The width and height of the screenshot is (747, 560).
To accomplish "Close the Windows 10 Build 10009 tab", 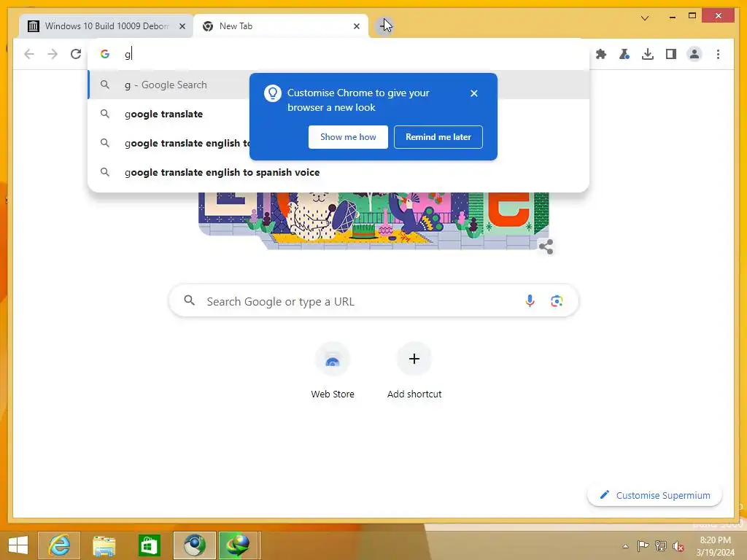I will 182,26.
